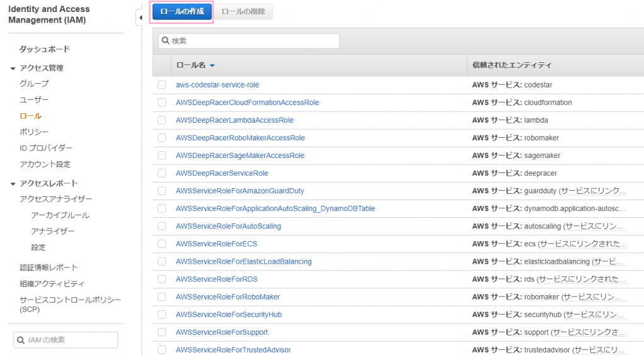Open 設定 under access analyzer
644x355 pixels.
tap(38, 247)
